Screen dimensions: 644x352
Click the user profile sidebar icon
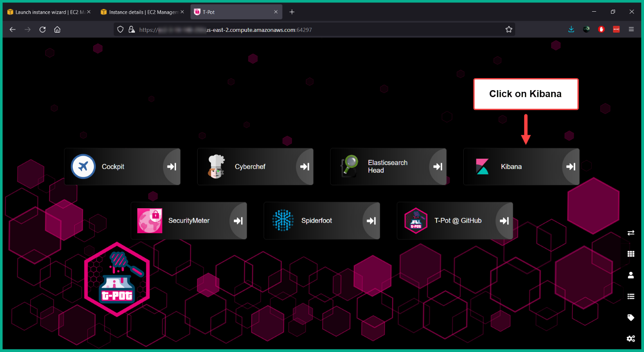click(631, 275)
